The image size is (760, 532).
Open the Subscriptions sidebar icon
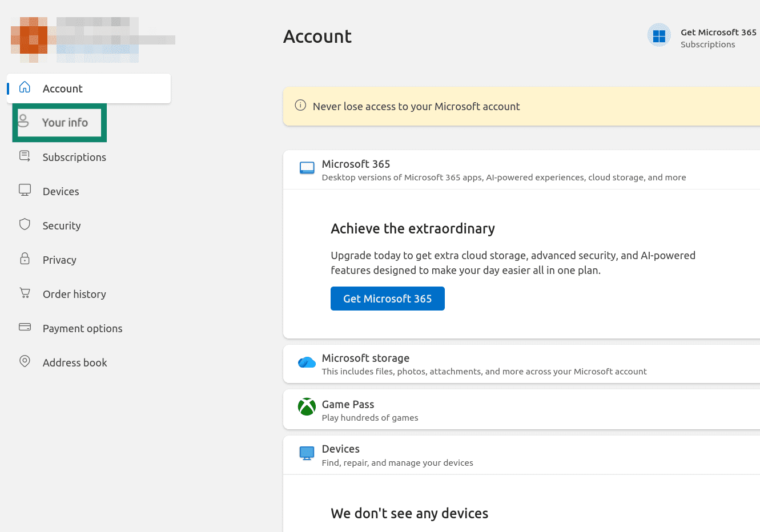(25, 156)
